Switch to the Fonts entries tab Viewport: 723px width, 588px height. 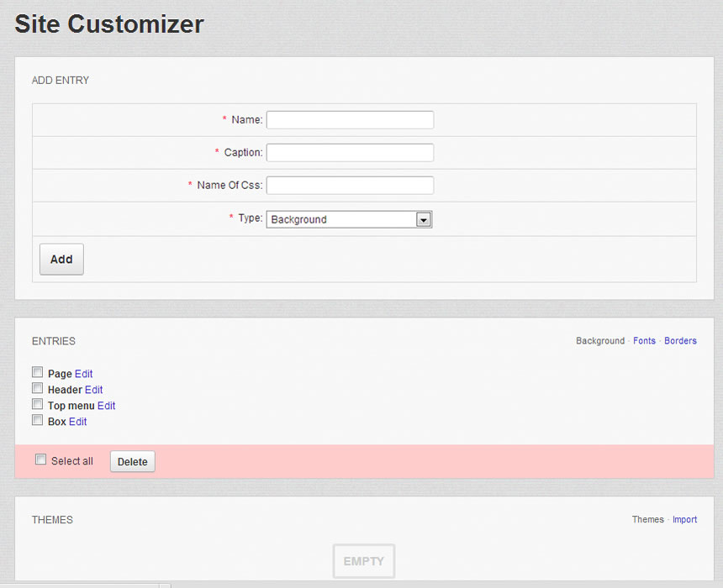pos(644,341)
